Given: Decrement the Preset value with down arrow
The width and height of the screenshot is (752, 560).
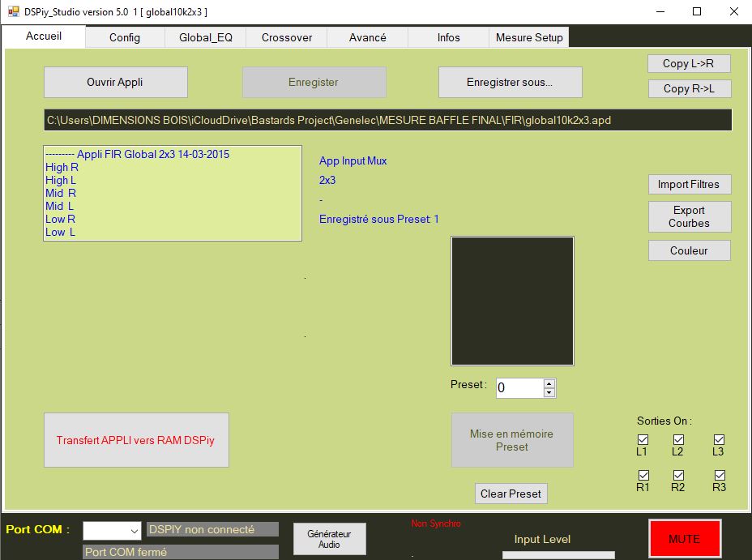Looking at the screenshot, I should pos(549,393).
